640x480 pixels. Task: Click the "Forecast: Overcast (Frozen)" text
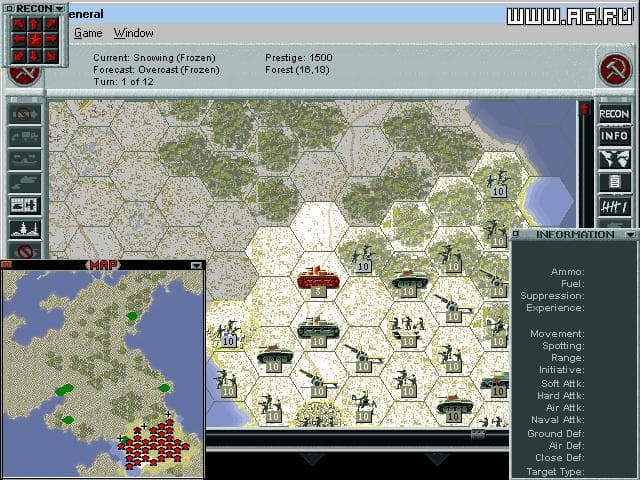click(x=156, y=70)
